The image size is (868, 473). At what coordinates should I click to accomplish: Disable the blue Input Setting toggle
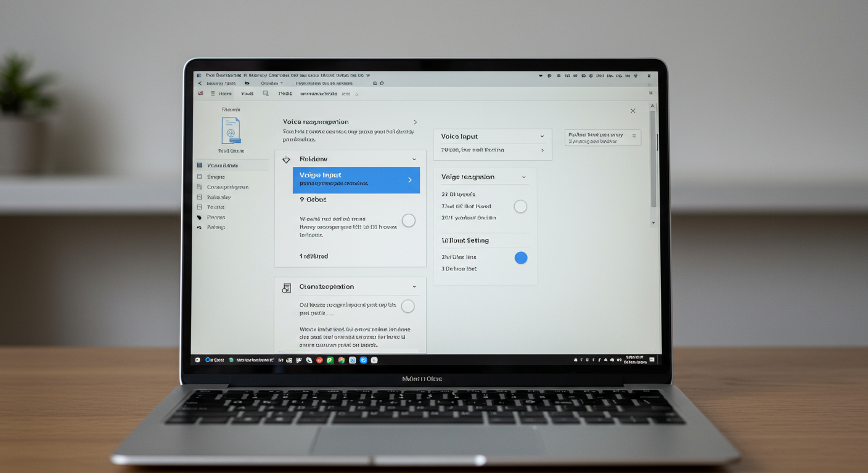pyautogui.click(x=521, y=257)
